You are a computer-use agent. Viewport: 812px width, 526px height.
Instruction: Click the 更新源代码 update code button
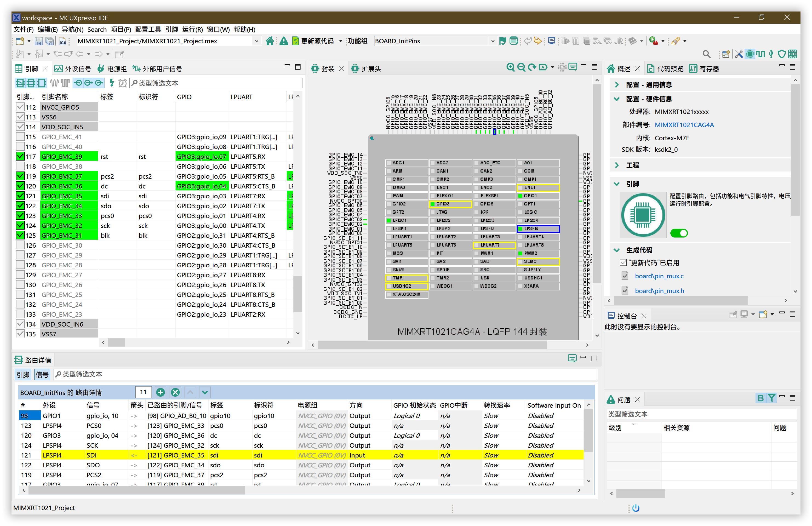pyautogui.click(x=313, y=41)
